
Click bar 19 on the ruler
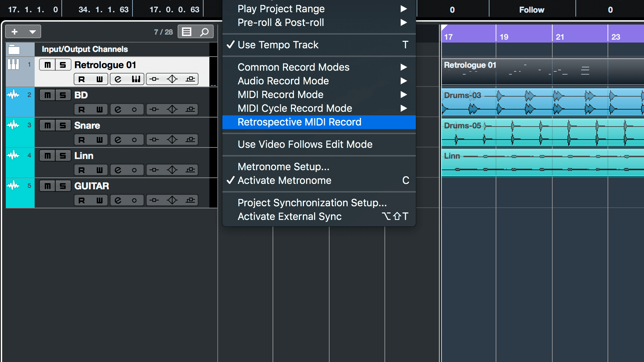(x=504, y=37)
